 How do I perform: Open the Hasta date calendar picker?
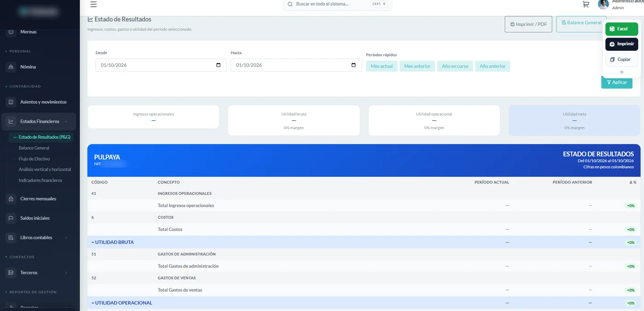tap(353, 65)
